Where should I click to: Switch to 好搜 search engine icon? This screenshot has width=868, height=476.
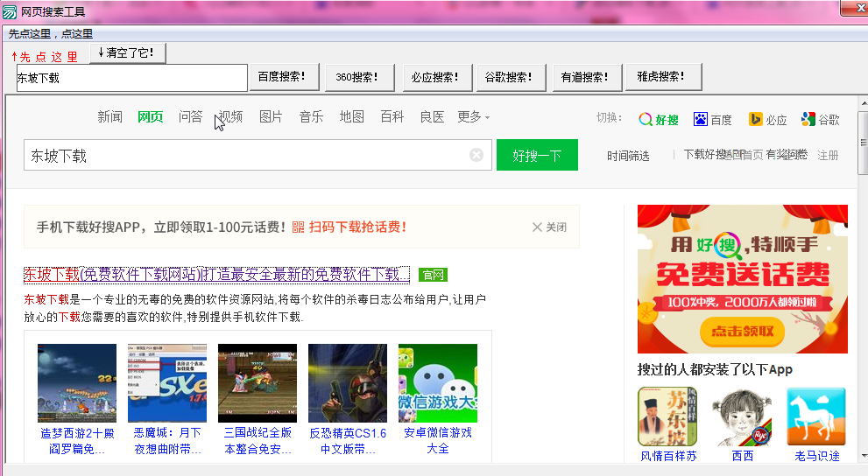646,119
